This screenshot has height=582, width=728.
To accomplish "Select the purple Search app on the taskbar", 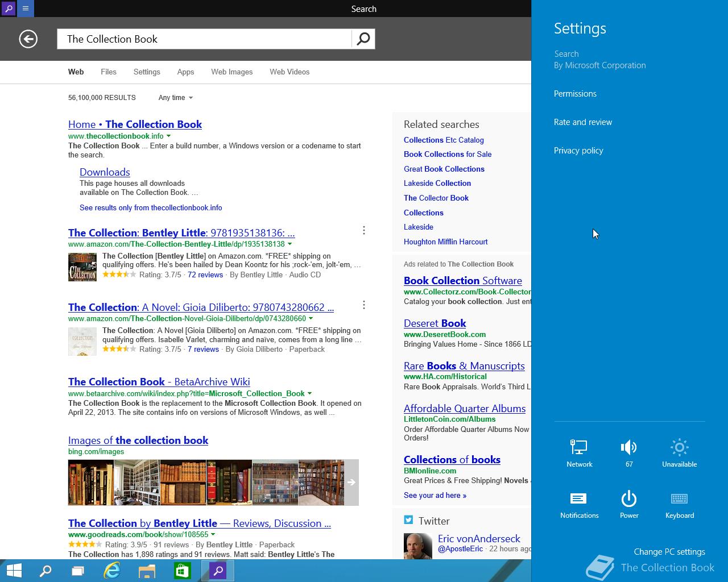I will [x=218, y=571].
